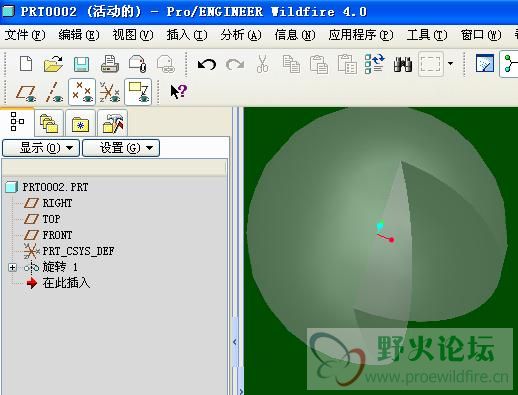Collapse navigator panel with sash arrow
518x395 pixels.
click(235, 342)
